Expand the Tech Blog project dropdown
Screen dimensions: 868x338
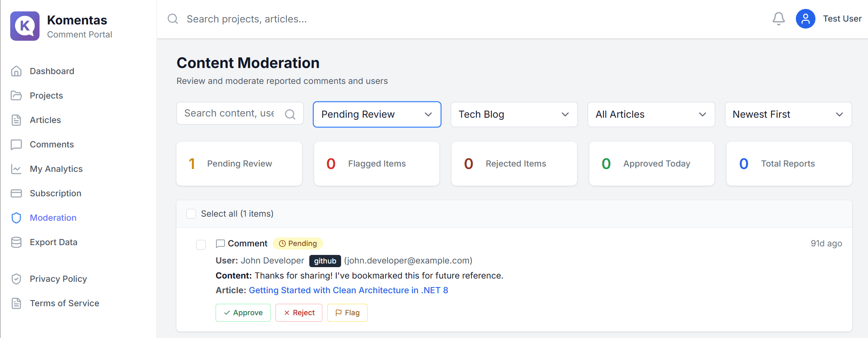(513, 114)
